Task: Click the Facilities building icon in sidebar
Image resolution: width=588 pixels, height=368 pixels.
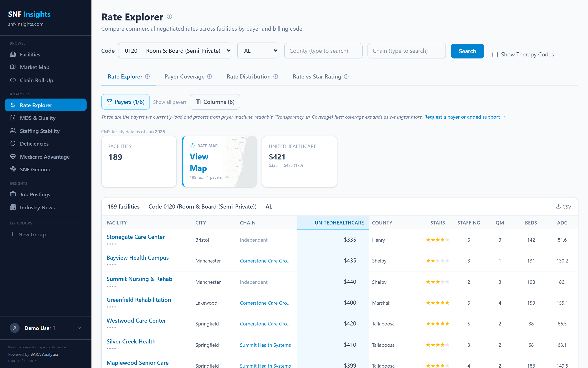Action: click(13, 54)
